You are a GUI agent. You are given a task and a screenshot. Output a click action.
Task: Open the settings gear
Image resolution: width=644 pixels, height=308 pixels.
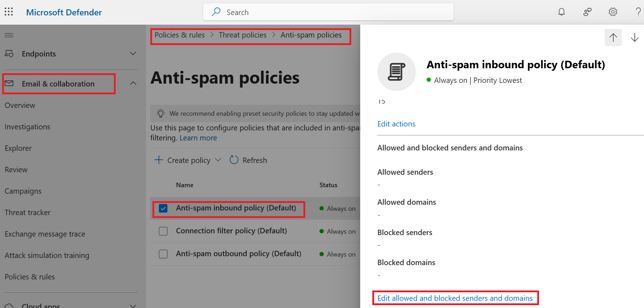click(613, 12)
